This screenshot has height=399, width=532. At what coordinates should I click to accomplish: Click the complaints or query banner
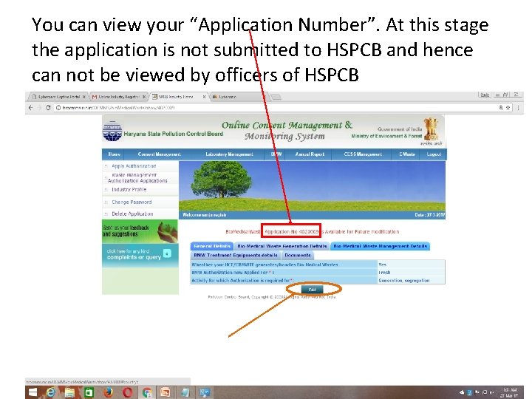[x=140, y=254]
